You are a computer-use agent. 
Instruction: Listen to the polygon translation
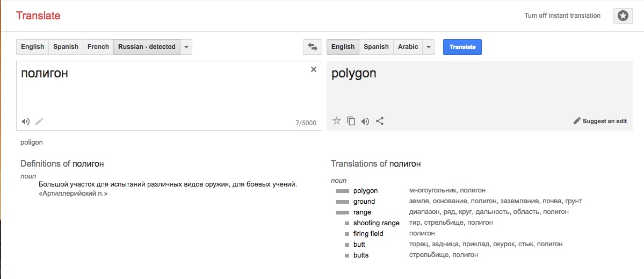tap(365, 121)
